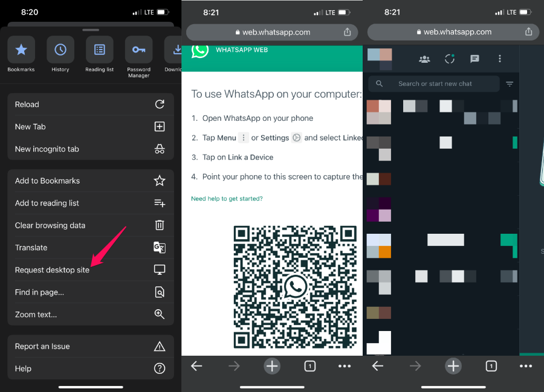Choose Translate option

pos(91,248)
